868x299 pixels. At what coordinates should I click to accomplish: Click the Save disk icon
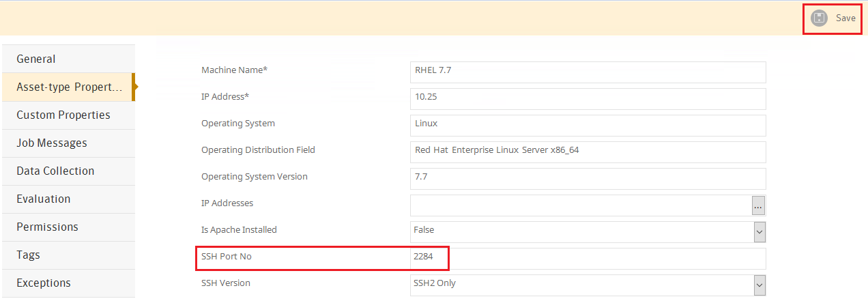(x=818, y=18)
